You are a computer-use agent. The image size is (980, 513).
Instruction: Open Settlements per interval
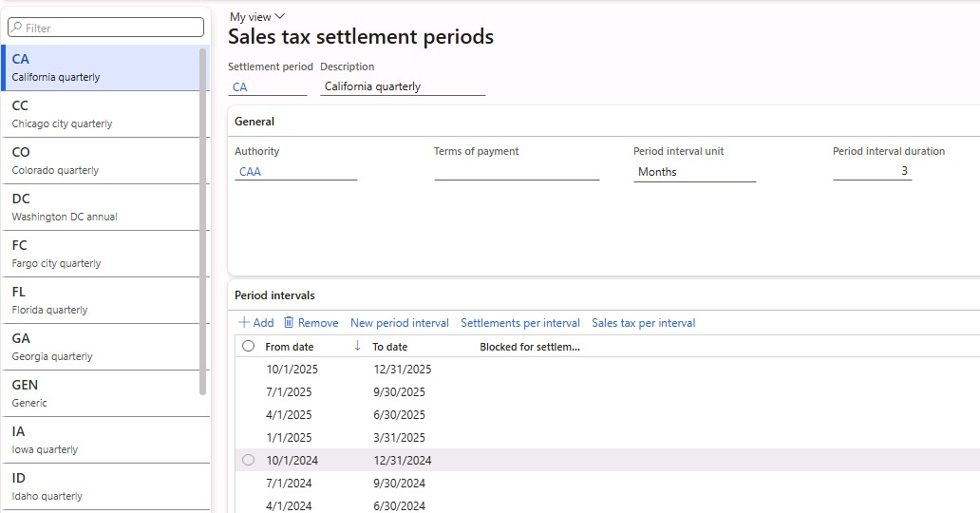(520, 323)
